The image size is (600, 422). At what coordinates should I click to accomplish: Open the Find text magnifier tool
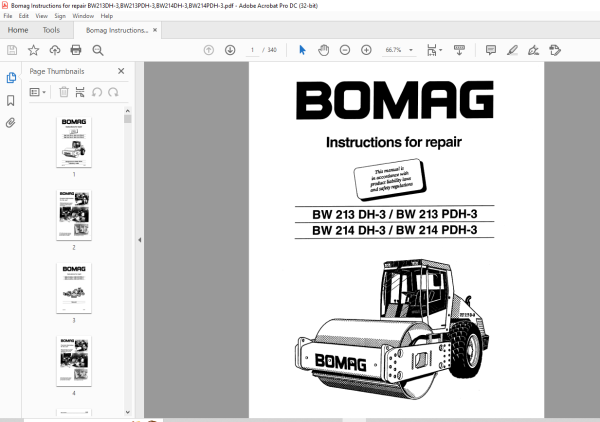98,50
